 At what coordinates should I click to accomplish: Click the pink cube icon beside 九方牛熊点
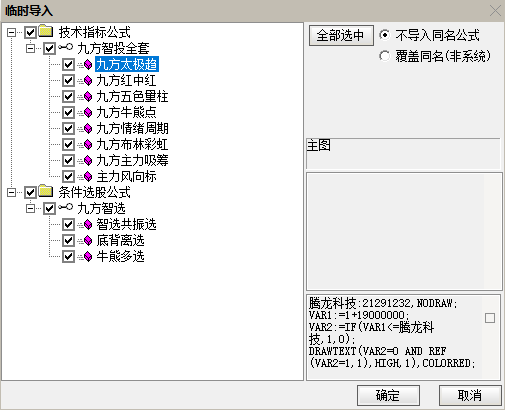[88, 112]
